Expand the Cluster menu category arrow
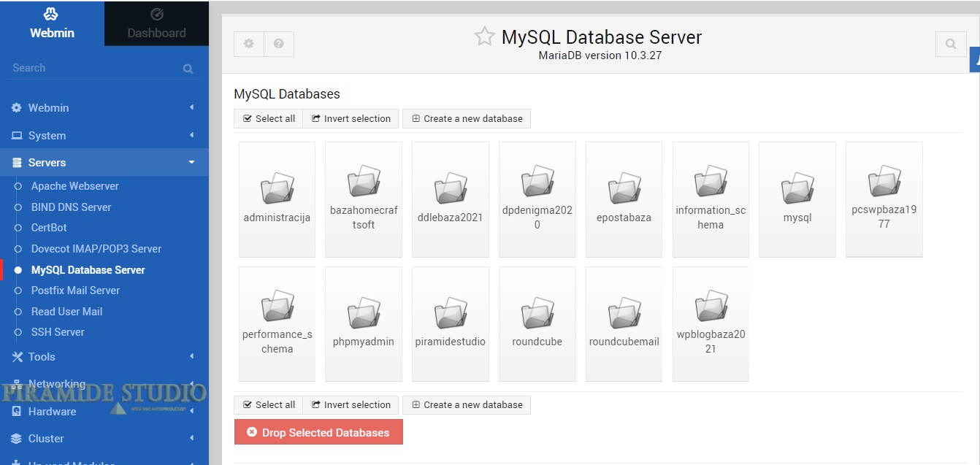The height and width of the screenshot is (465, 980). [x=191, y=438]
